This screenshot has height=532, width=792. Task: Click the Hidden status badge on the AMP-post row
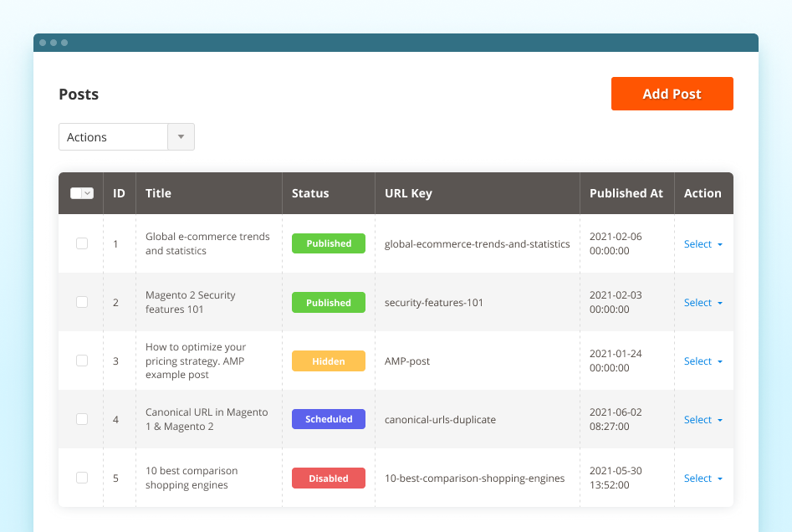[x=328, y=361]
